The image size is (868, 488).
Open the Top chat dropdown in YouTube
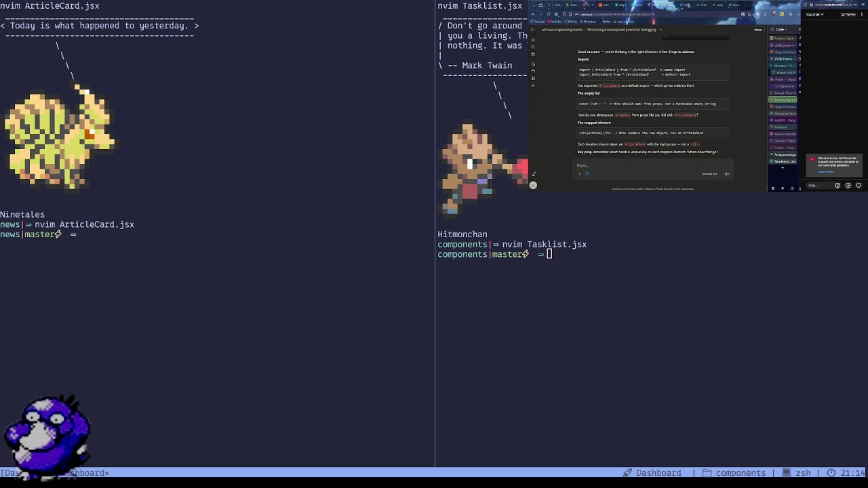click(x=814, y=14)
